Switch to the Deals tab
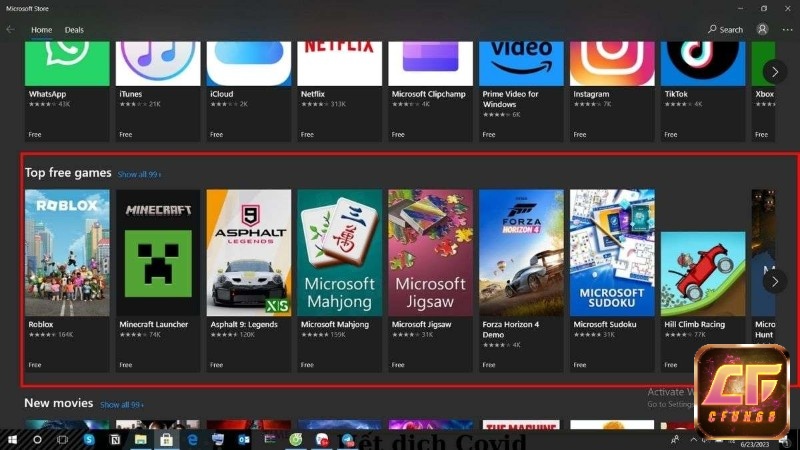Viewport: 800px width, 450px height. pyautogui.click(x=74, y=30)
